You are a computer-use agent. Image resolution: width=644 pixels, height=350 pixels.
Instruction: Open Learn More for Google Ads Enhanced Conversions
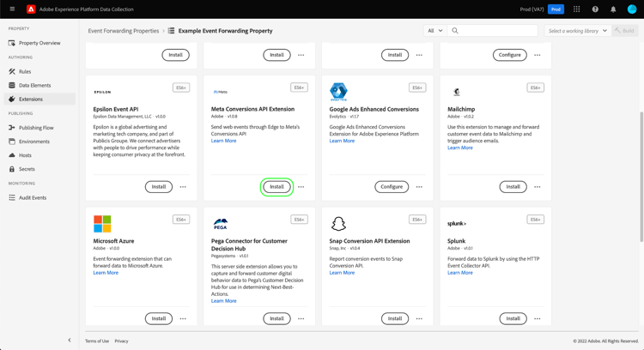[x=342, y=141]
